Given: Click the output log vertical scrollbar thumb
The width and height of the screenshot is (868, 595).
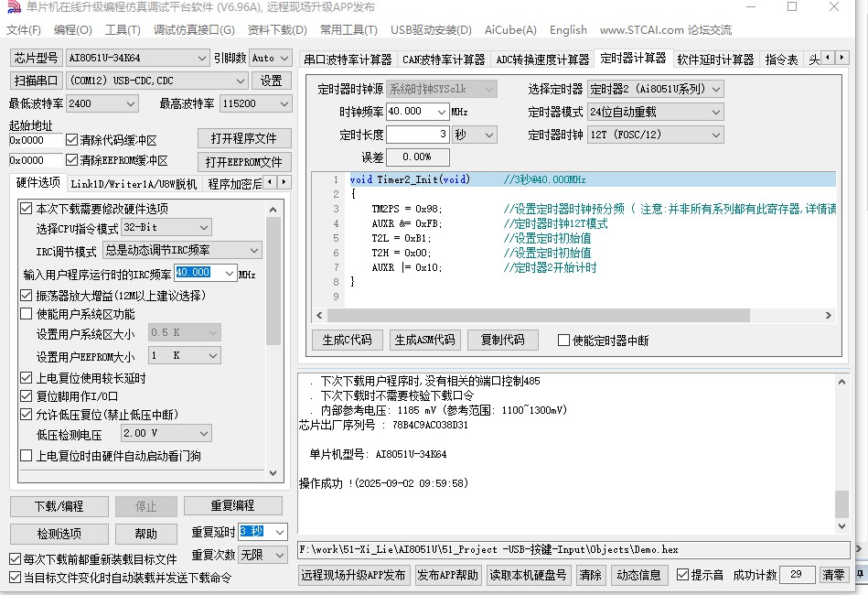Looking at the screenshot, I should [841, 503].
